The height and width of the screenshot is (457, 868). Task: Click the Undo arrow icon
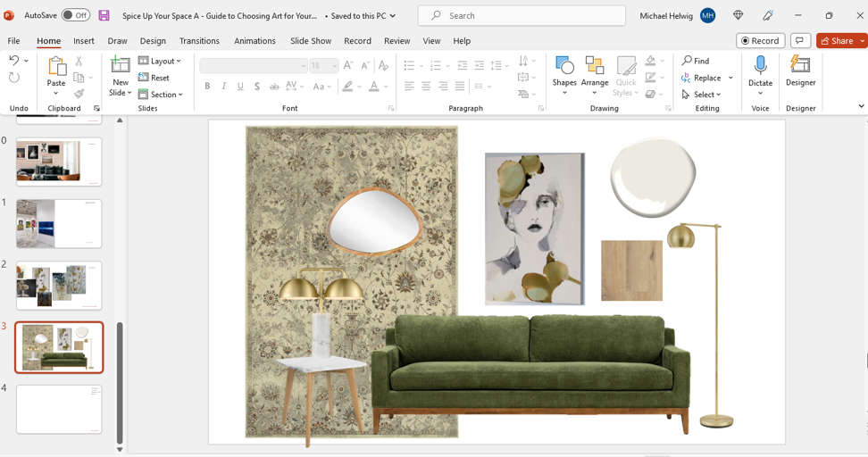coord(14,61)
